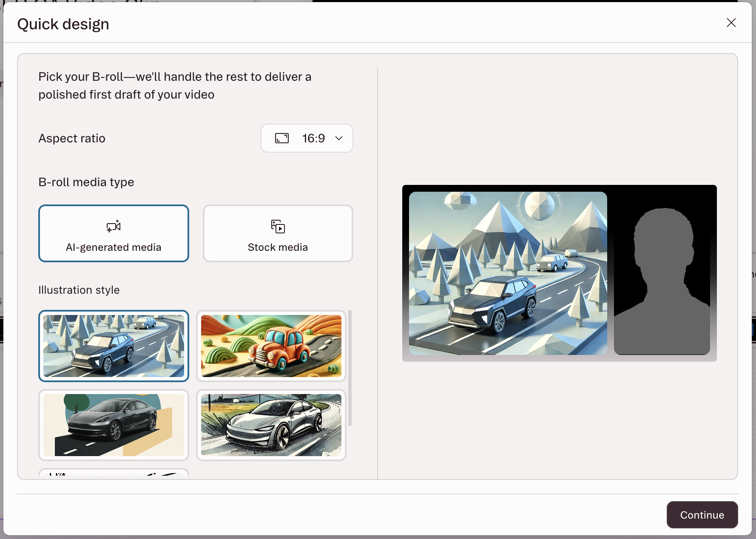
Task: Click the low-poly B-roll preview image
Action: pyautogui.click(x=508, y=273)
